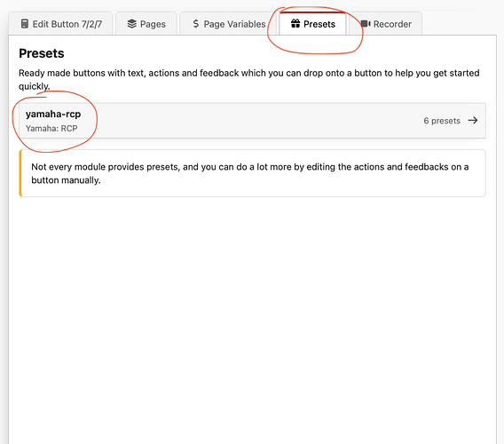Click the red highlight line atop Presets tab
Viewport: 504px width, 444px height.
[x=312, y=12]
